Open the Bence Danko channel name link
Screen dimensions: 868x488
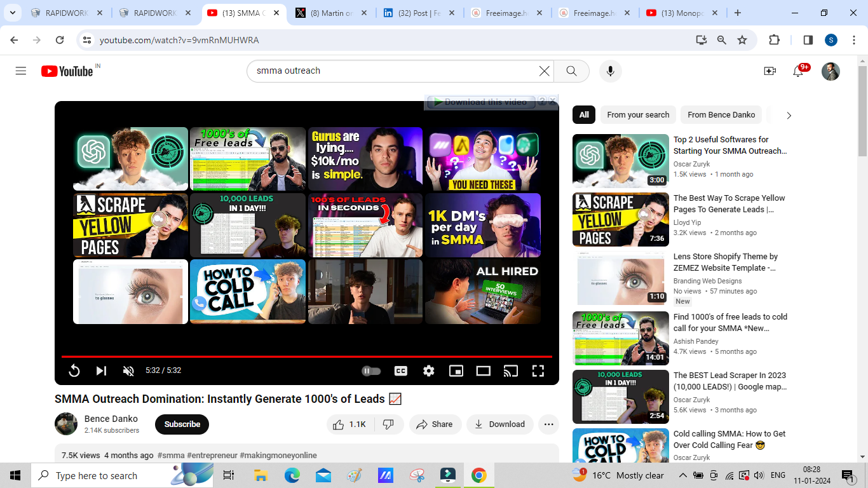coord(111,419)
